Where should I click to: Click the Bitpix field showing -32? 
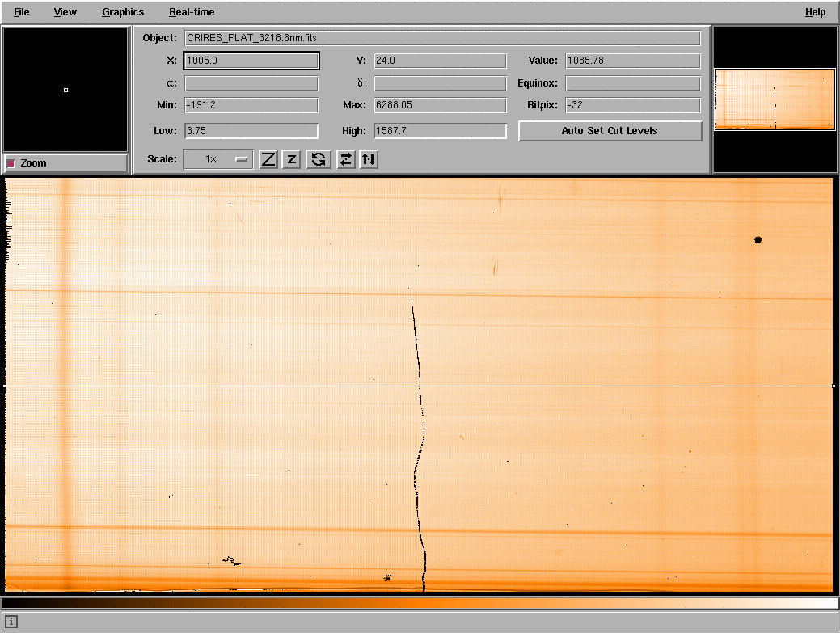coord(633,105)
